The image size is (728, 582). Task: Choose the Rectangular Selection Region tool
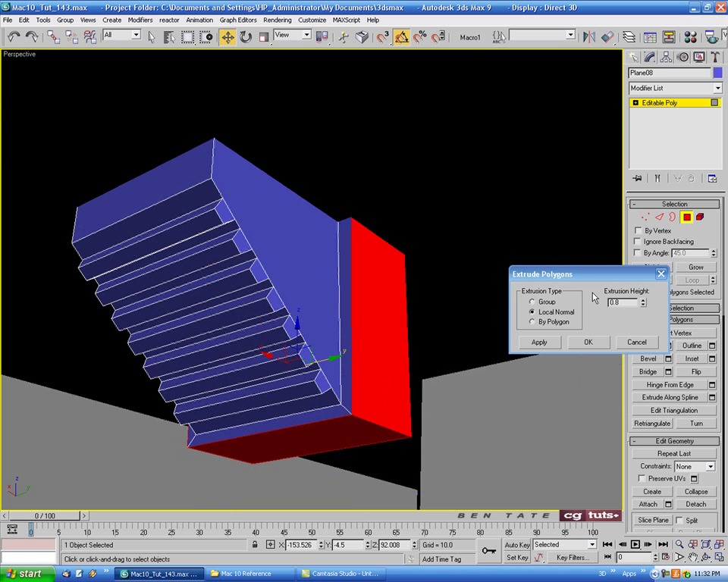point(187,36)
